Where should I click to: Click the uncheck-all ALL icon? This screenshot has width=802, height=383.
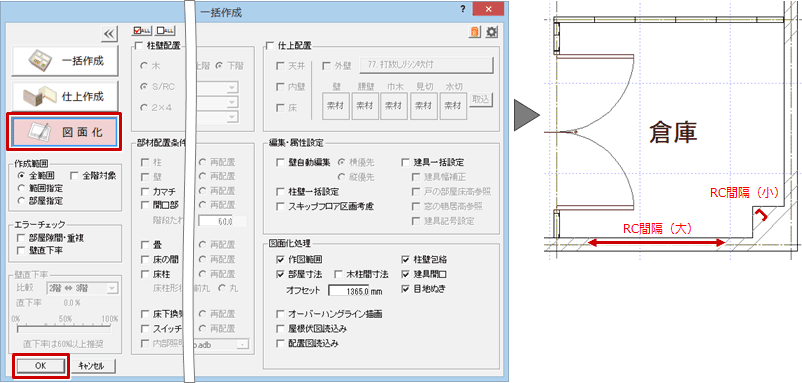tap(165, 31)
